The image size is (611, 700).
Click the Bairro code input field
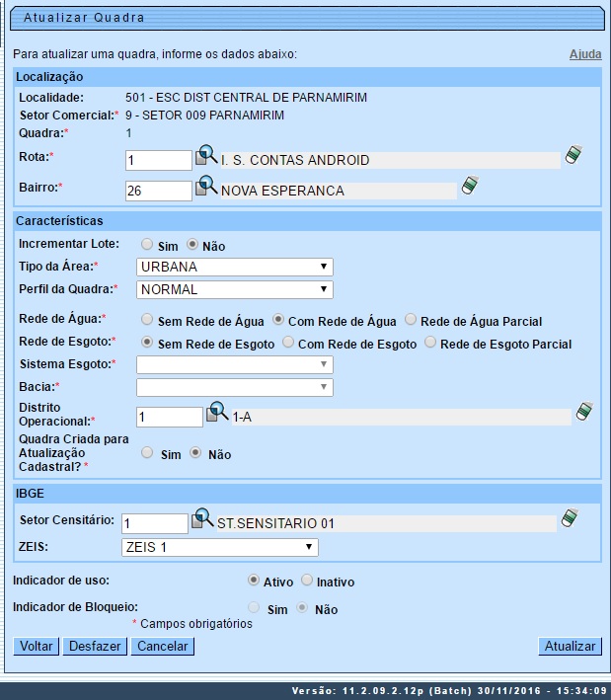point(158,191)
